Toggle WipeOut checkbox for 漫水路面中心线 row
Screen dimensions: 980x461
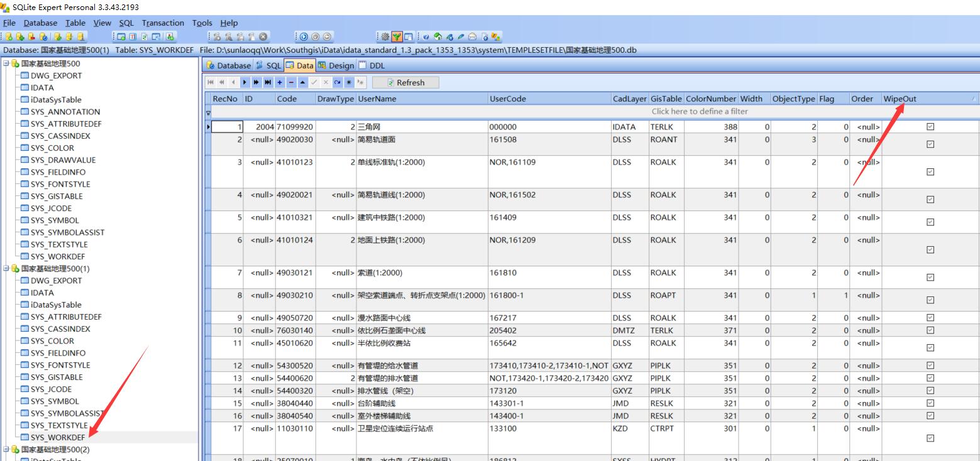coord(930,318)
